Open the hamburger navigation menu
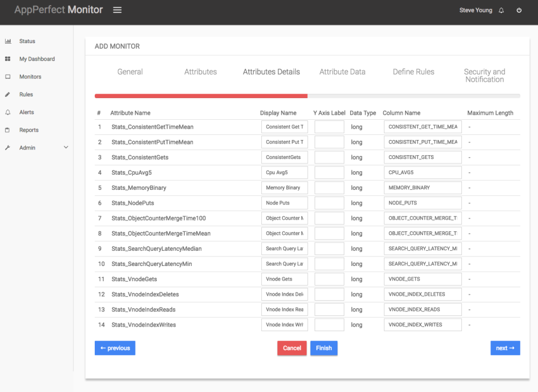The image size is (538, 392). click(x=117, y=10)
